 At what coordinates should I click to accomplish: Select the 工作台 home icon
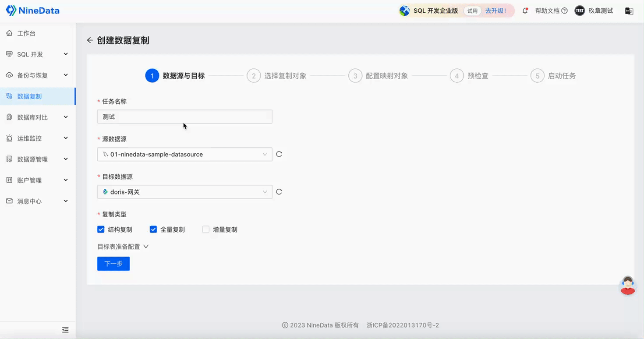[x=9, y=33]
